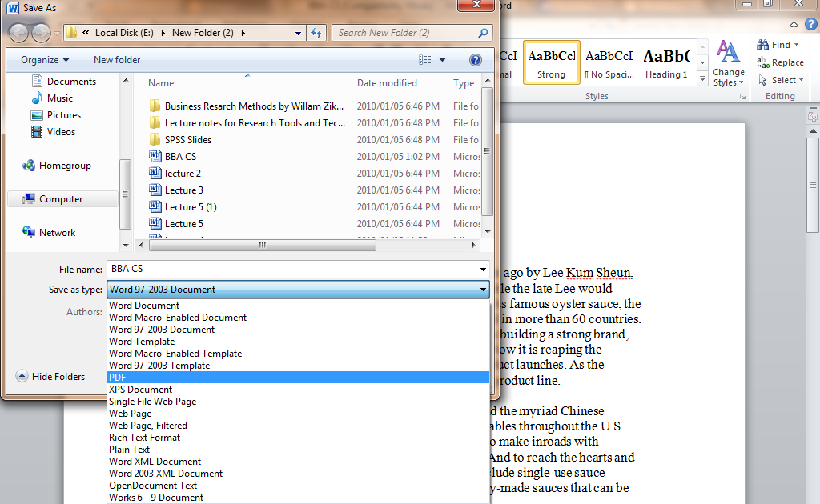Select the Lecture 5 Word file

click(176, 223)
